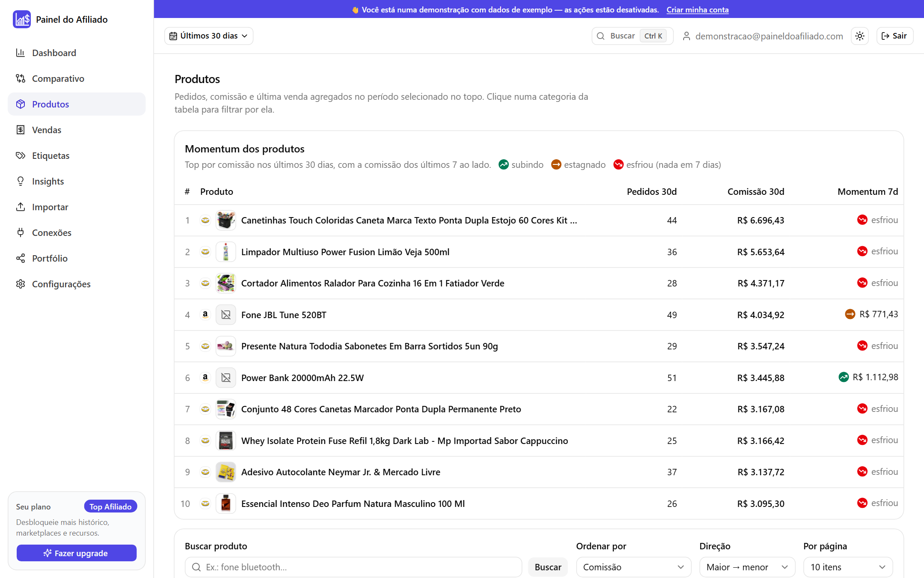This screenshot has width=924, height=578.
Task: Click the Essencial Intenso perfume thumbnail
Action: [226, 504]
